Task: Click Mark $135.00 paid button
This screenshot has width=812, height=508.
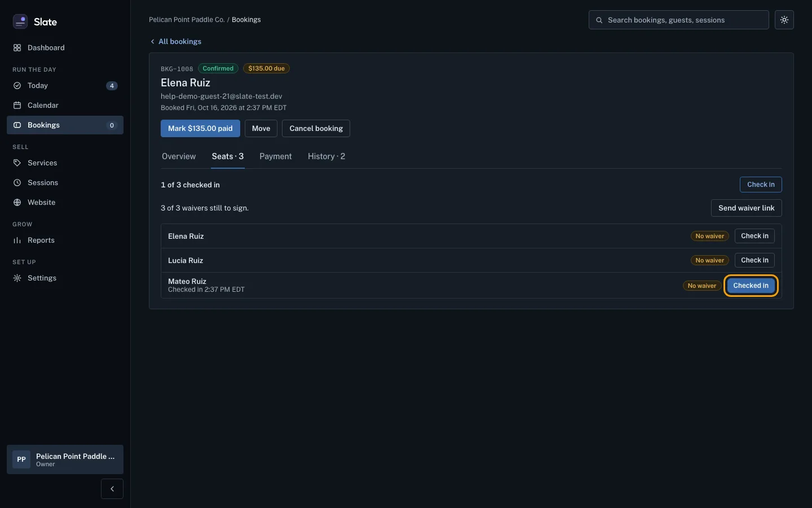Action: click(x=200, y=129)
